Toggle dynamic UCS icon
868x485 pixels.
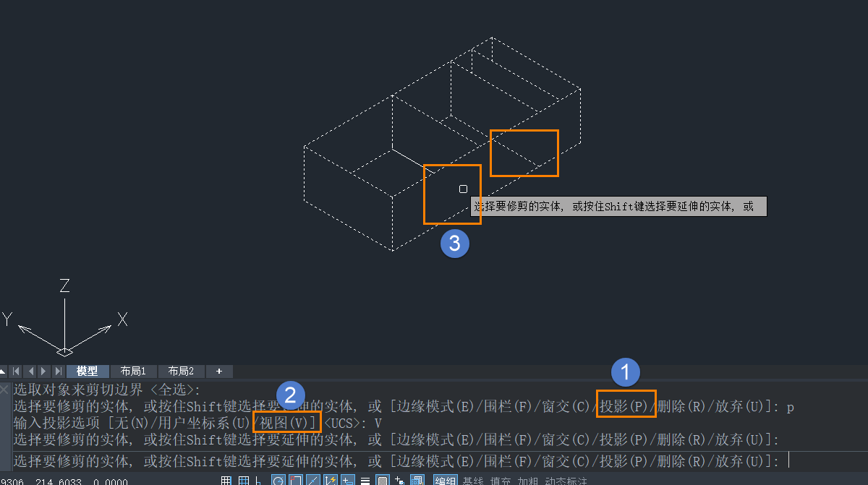click(331, 481)
